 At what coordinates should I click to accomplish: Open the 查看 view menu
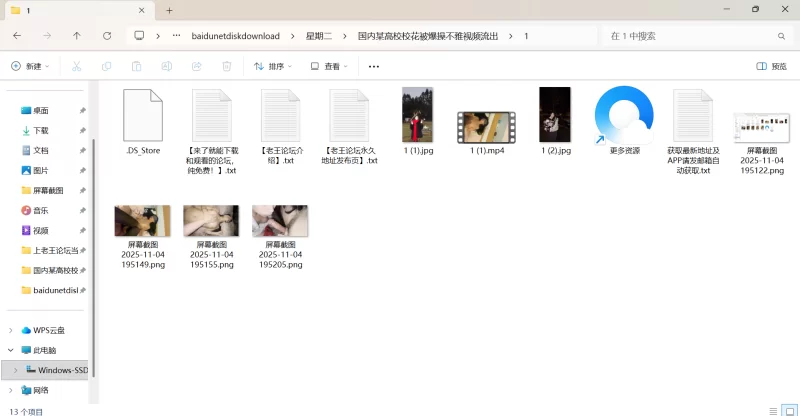[x=329, y=67]
